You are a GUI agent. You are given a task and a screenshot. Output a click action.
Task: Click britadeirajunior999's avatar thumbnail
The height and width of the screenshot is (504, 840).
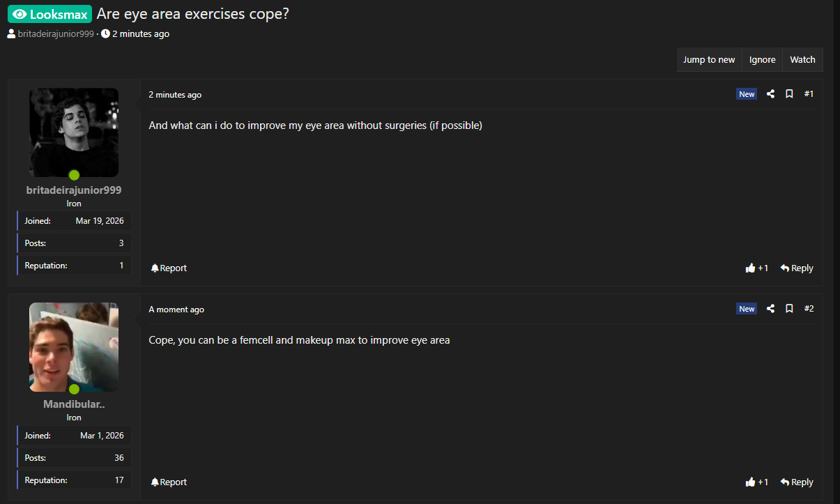pyautogui.click(x=74, y=132)
